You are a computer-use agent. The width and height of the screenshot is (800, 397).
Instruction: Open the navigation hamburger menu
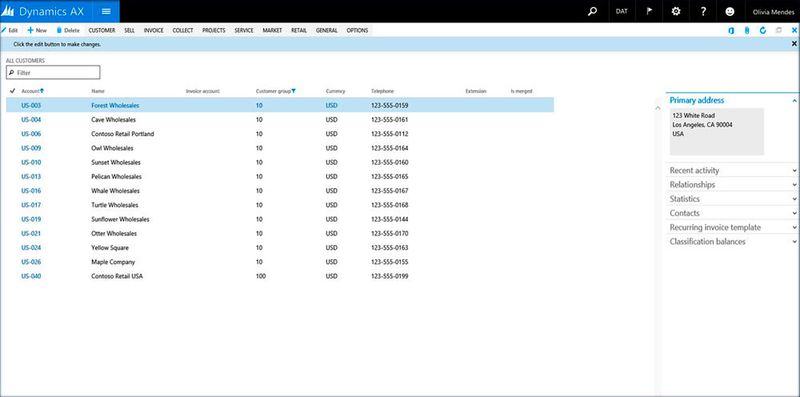106,11
